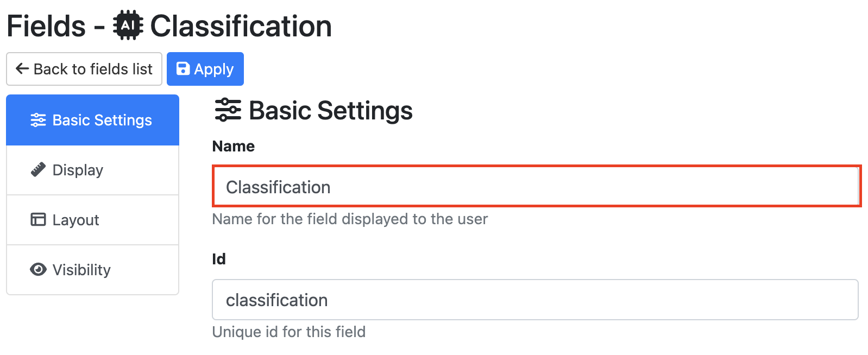Viewport: 868px width, 355px height.
Task: Open the Display settings tab
Action: (x=78, y=170)
